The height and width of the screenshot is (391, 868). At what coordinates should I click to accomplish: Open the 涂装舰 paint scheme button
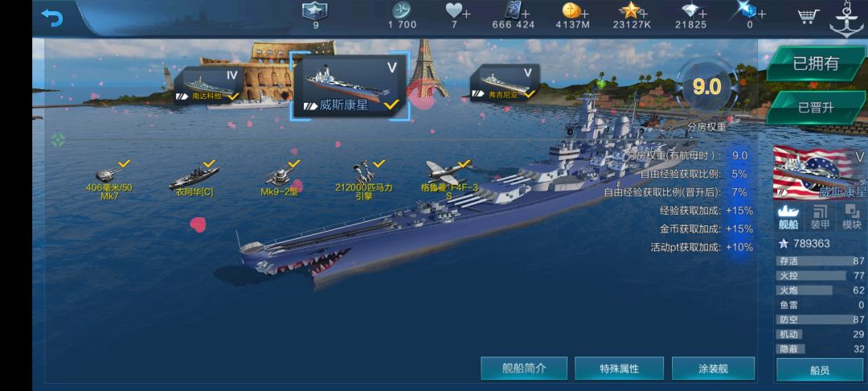[x=713, y=368]
